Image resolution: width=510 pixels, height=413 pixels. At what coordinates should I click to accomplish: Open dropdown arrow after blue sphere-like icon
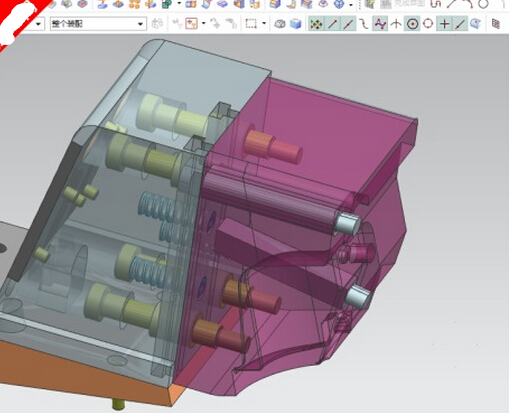pos(351,4)
